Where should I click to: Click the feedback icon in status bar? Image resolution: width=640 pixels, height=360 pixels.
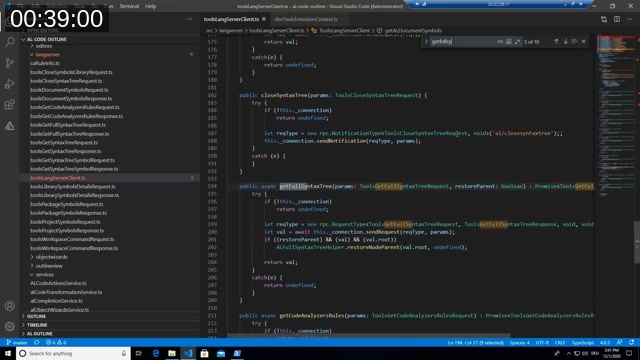pos(619,342)
